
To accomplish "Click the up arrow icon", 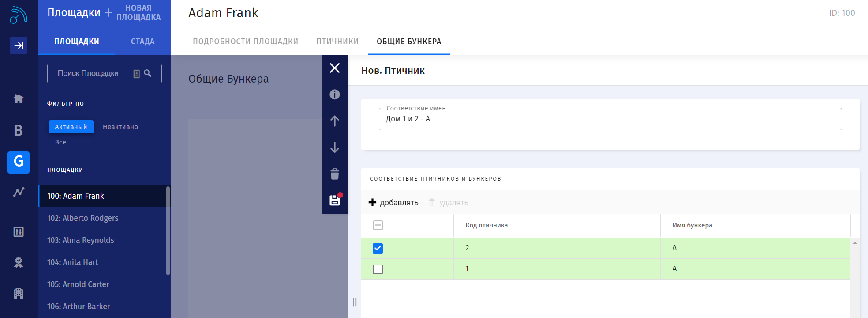I will point(335,121).
